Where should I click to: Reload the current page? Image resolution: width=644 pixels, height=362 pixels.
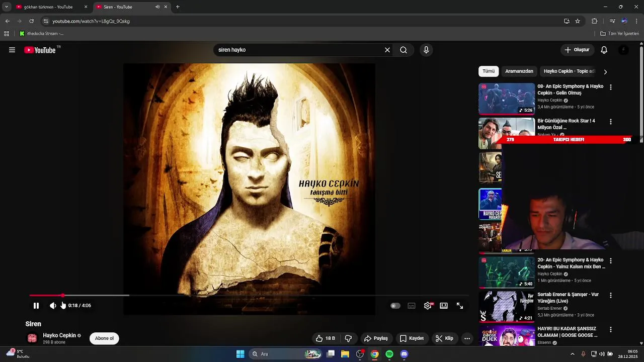pos(31,21)
